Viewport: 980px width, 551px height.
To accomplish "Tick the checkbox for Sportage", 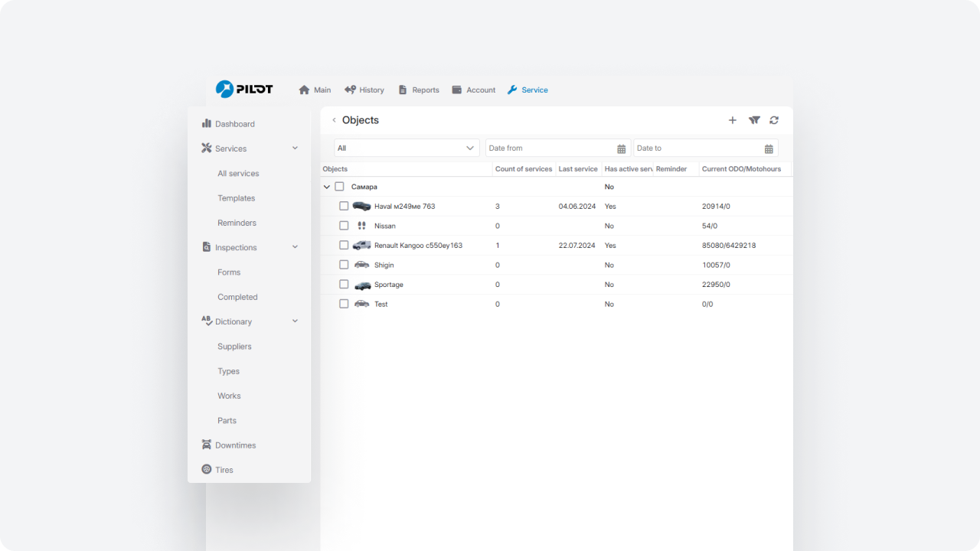I will pos(344,285).
